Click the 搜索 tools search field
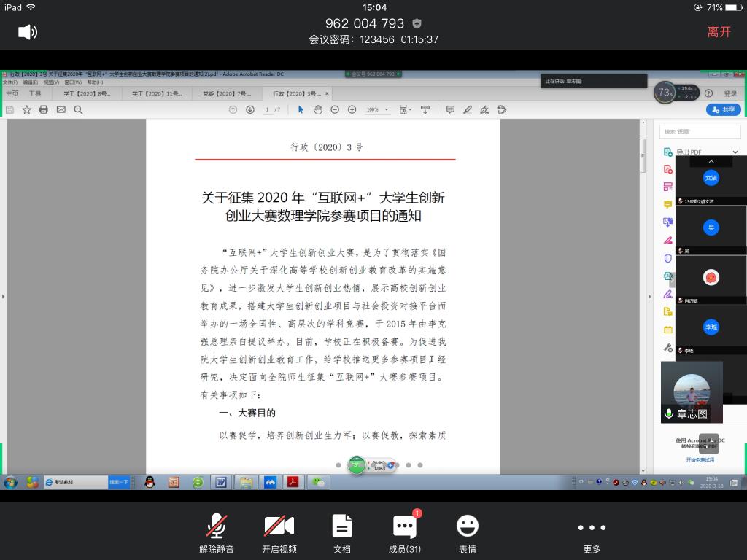747x560 pixels. (699, 132)
